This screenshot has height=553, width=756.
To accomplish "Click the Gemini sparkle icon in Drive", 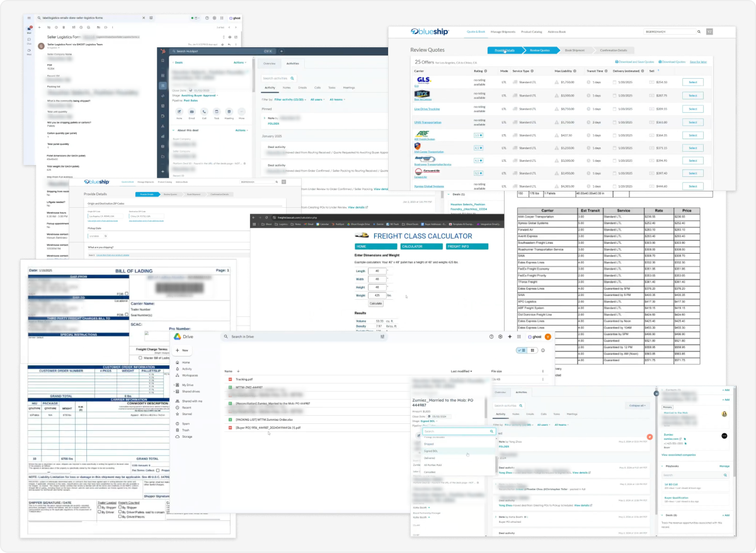I will tap(510, 337).
